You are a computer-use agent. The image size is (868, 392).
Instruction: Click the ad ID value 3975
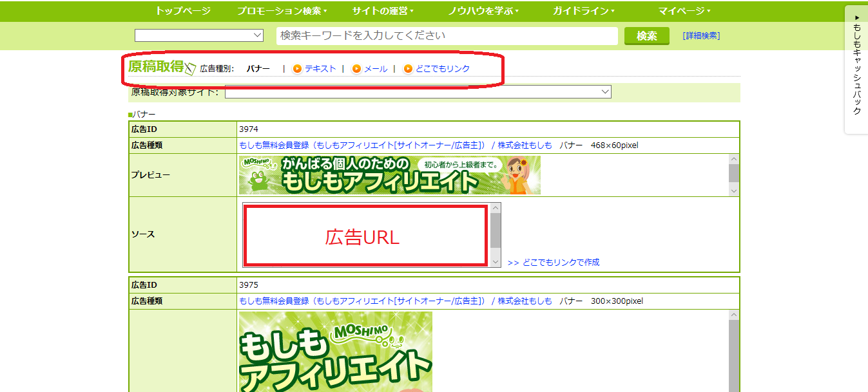tap(248, 285)
